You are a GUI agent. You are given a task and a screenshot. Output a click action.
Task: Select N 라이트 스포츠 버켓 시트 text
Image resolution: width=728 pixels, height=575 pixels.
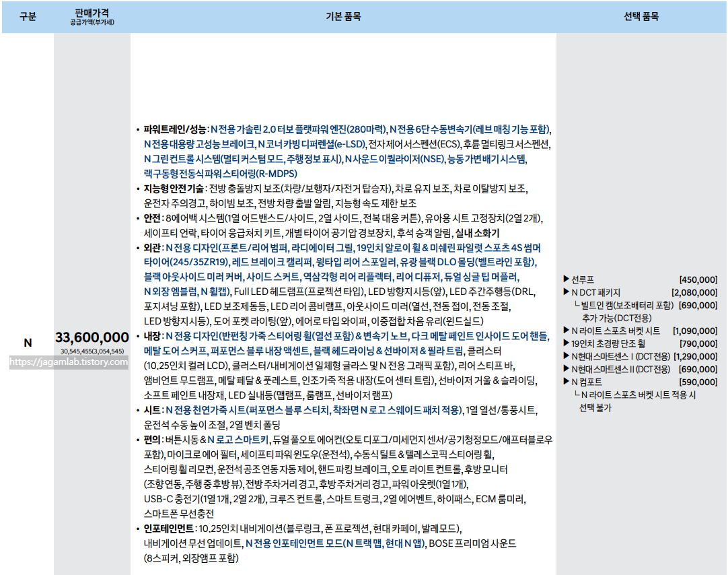(616, 331)
